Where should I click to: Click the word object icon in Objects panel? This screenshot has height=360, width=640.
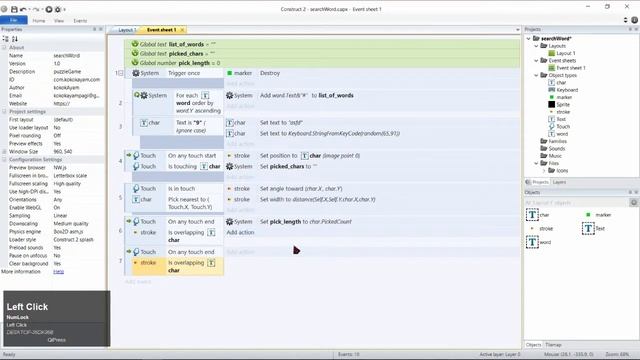[x=532, y=242]
